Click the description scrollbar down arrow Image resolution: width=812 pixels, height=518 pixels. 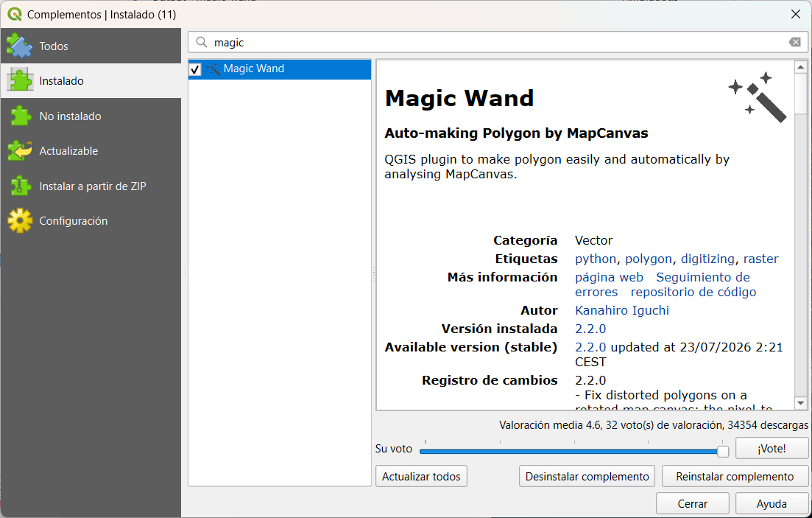click(x=801, y=403)
